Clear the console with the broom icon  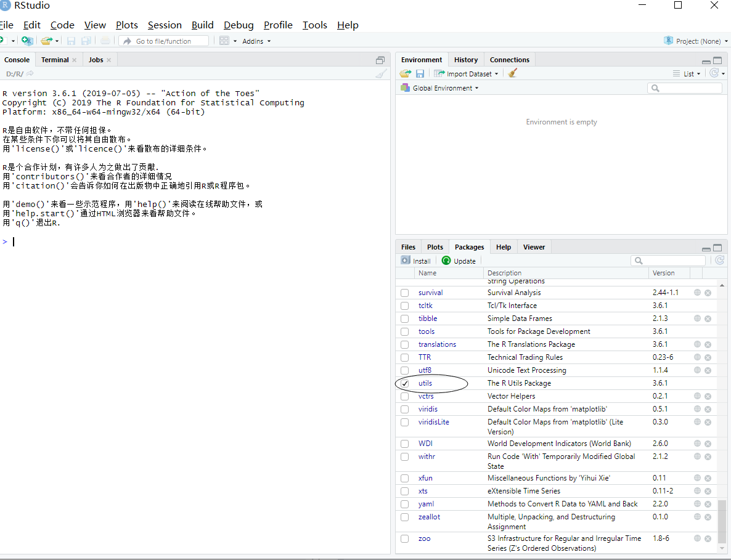[x=381, y=73]
